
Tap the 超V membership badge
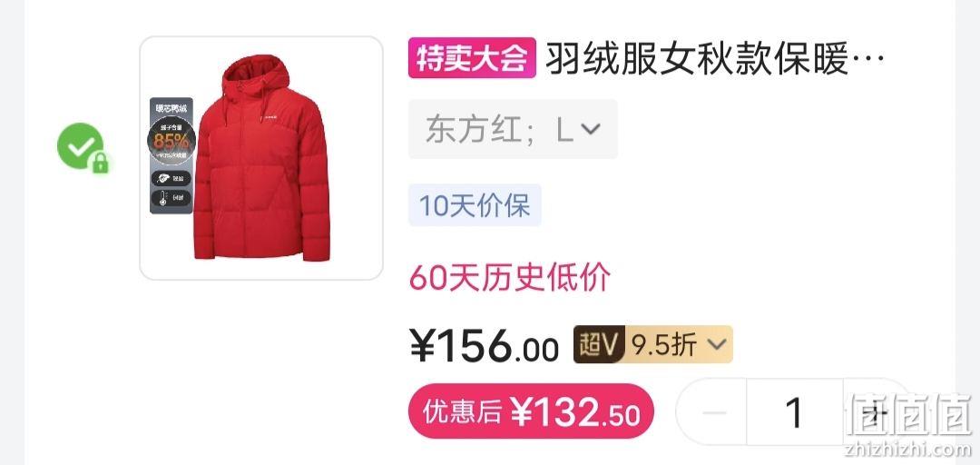599,344
